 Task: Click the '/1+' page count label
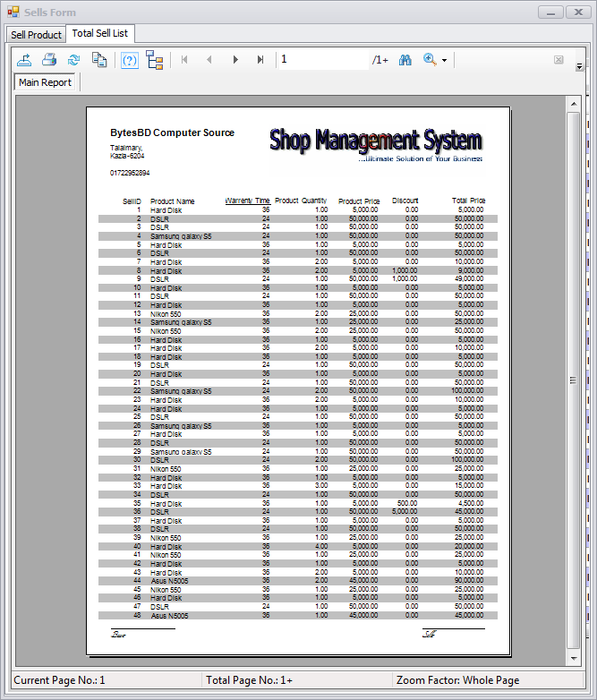pos(380,60)
